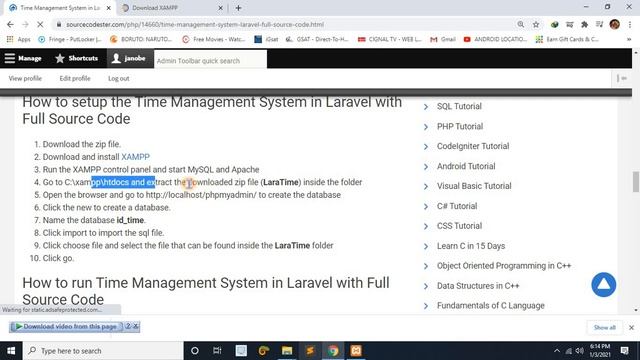Go back using the browser back arrow
640x360 pixels.
click(x=10, y=24)
